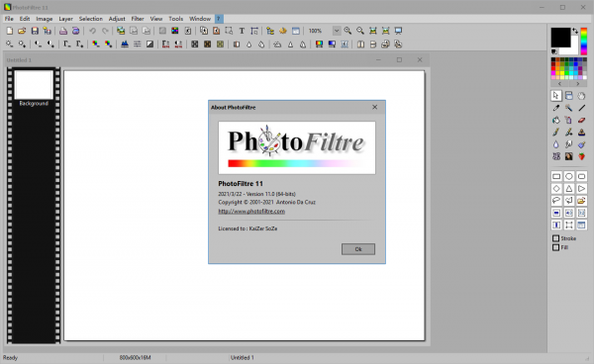
Task: Select the Hand scrolling tool
Action: tap(581, 96)
